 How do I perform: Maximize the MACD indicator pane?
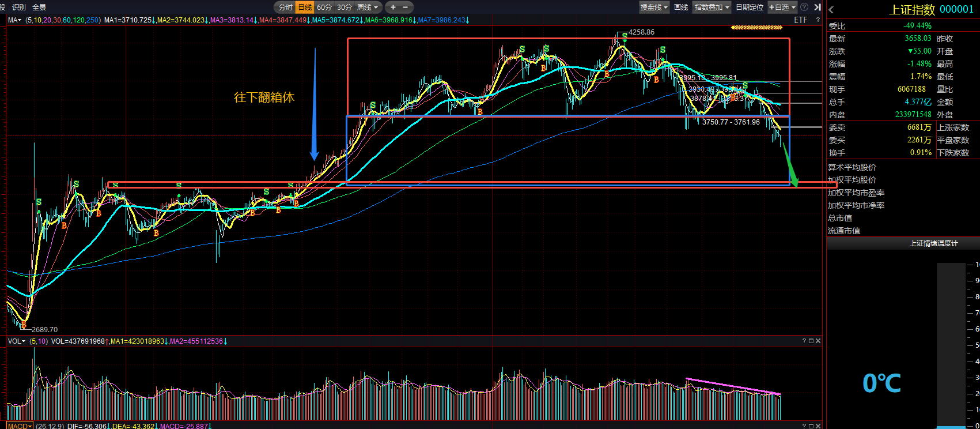coord(811,426)
